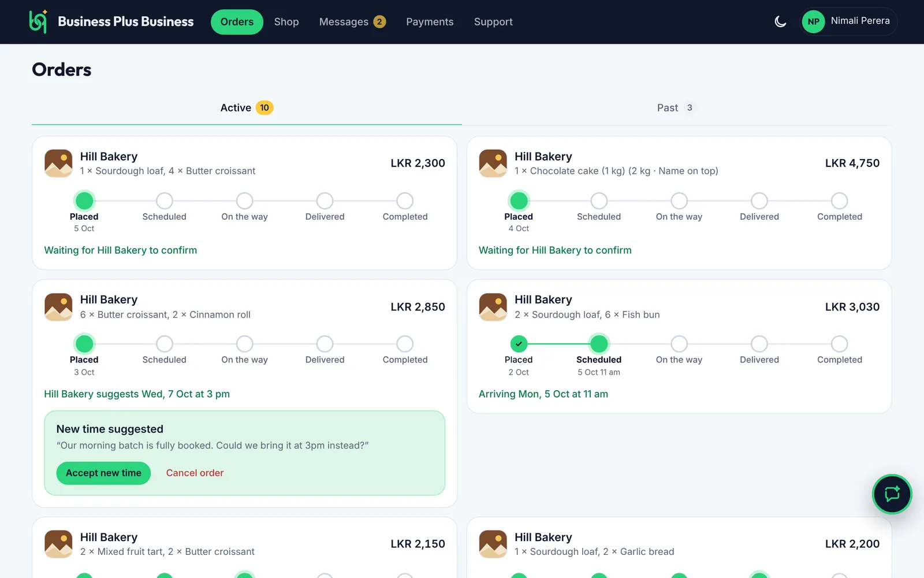This screenshot has height=578, width=924.
Task: Click "2 × Sourdough loaf, 6 × Fish bun" line
Action: click(x=587, y=315)
